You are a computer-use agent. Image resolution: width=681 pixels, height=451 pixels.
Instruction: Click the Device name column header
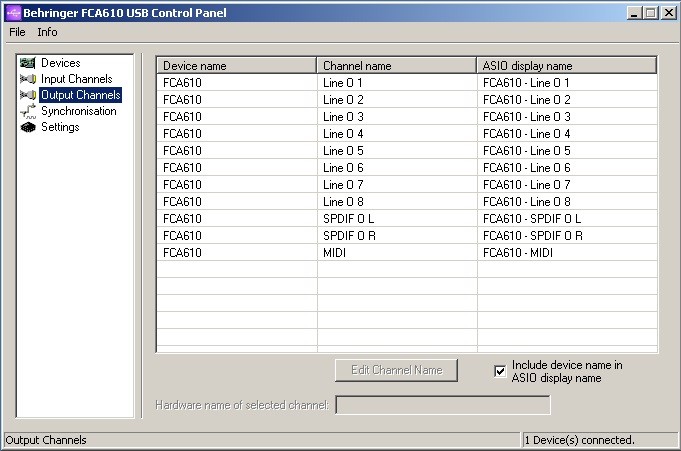click(x=236, y=66)
